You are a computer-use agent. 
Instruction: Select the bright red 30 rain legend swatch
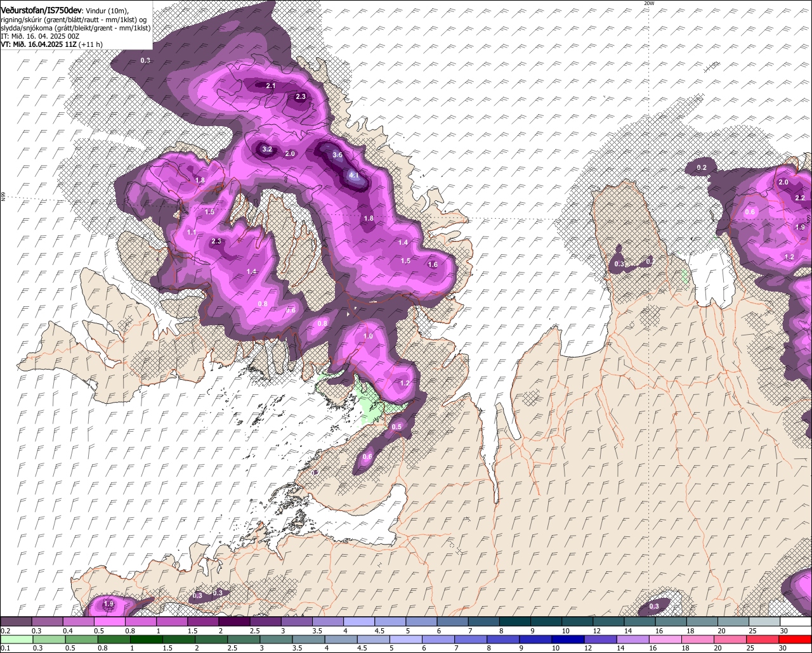[x=796, y=640]
